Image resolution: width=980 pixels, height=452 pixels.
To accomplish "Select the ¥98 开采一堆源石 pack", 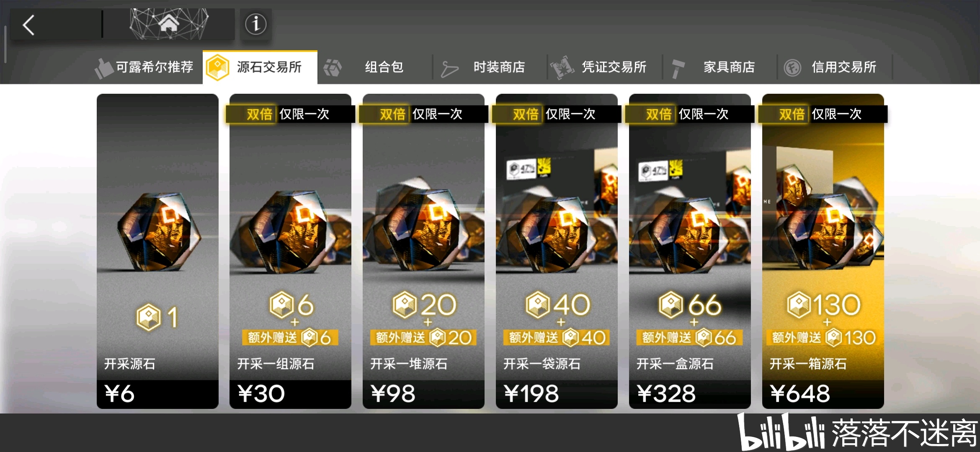I will click(x=423, y=251).
